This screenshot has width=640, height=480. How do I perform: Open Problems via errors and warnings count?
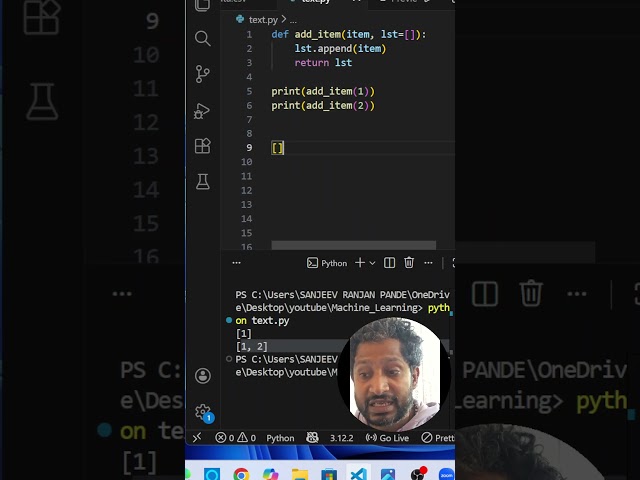click(x=236, y=438)
